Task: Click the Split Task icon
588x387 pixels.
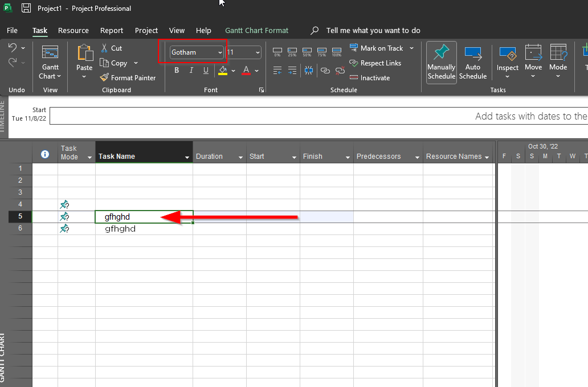Action: 309,71
